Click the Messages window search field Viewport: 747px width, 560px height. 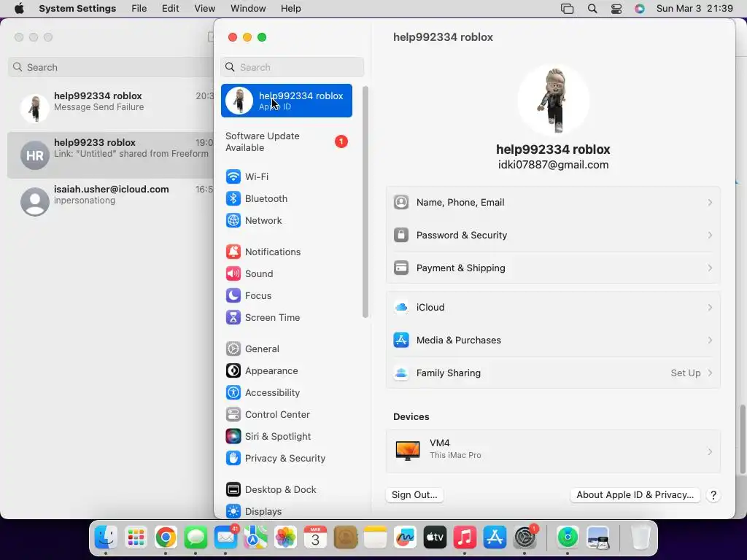click(x=111, y=67)
